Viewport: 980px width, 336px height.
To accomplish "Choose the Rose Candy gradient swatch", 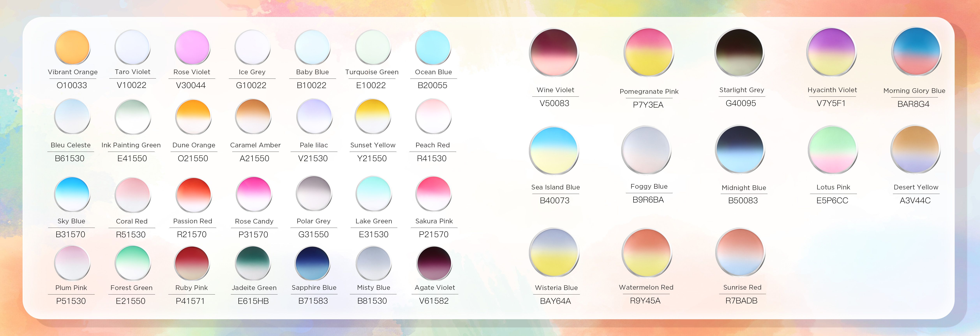I will pyautogui.click(x=254, y=194).
